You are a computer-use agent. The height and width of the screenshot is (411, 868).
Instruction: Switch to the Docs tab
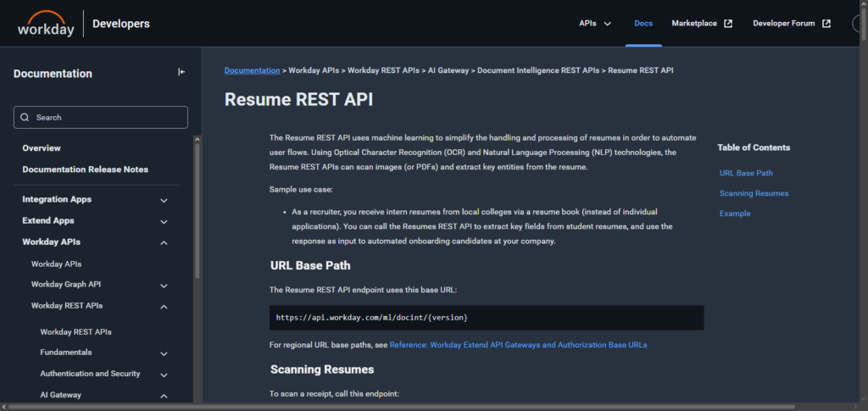pyautogui.click(x=643, y=23)
